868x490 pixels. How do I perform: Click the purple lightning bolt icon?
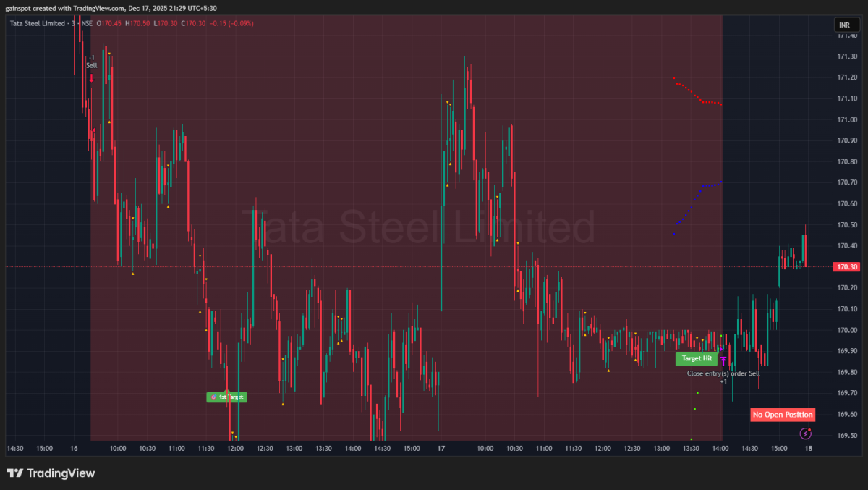coord(805,434)
